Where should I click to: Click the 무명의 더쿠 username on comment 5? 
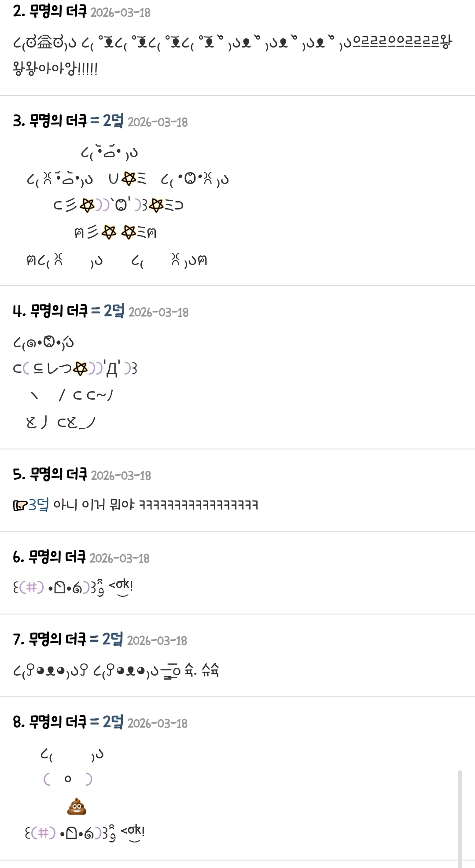(x=59, y=474)
